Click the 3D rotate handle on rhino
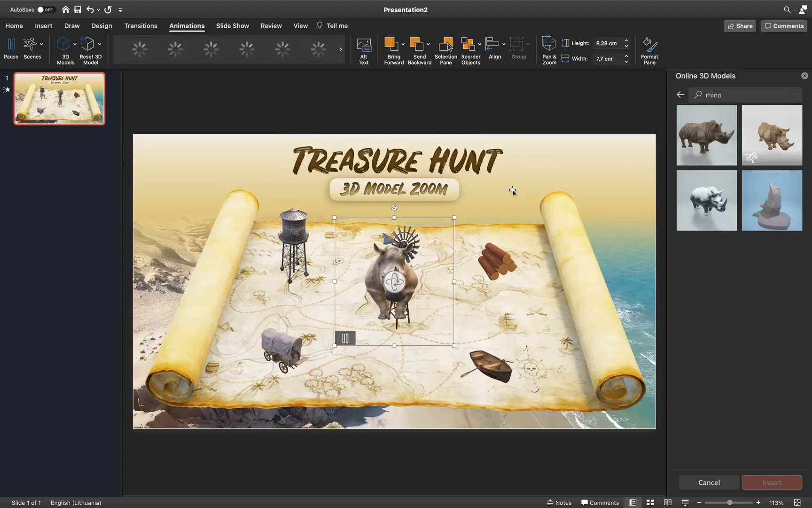The height and width of the screenshot is (508, 812). click(394, 282)
